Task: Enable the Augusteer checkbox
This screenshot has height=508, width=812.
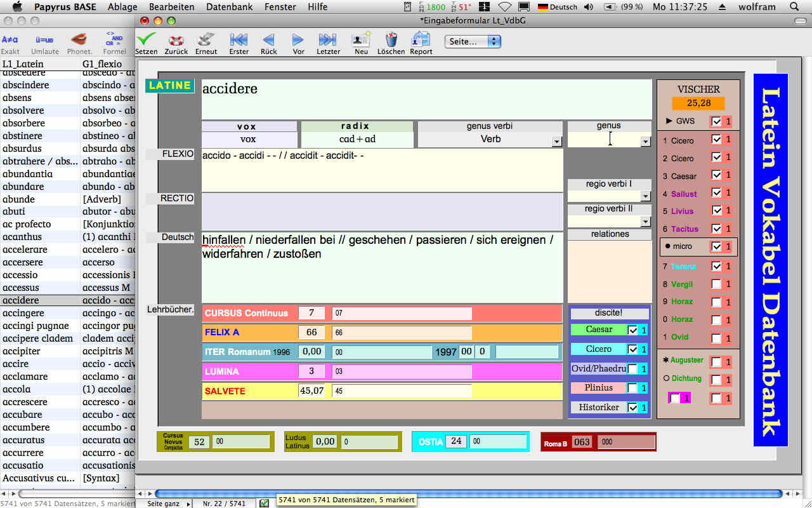Action: coord(716,362)
